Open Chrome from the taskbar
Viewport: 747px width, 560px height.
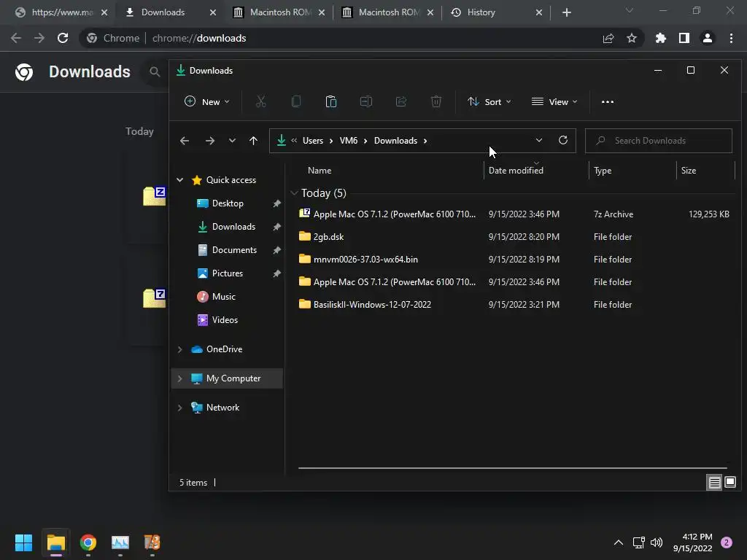pos(88,542)
